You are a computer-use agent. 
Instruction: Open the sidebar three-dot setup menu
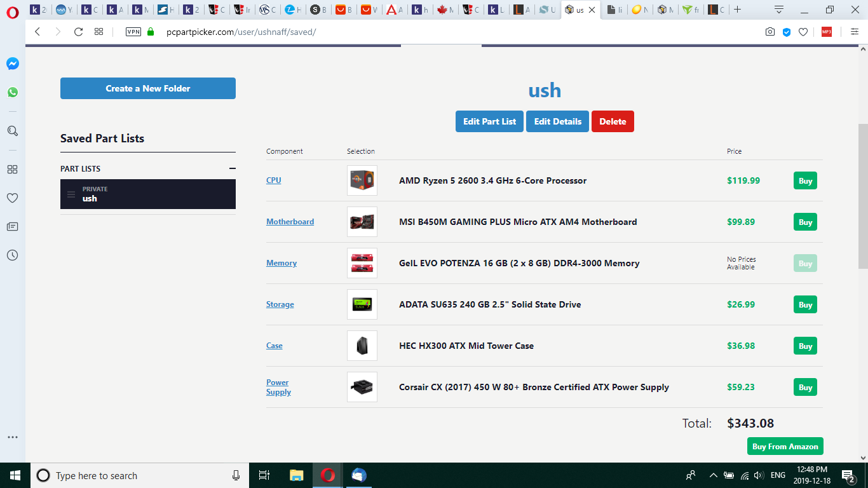12,437
